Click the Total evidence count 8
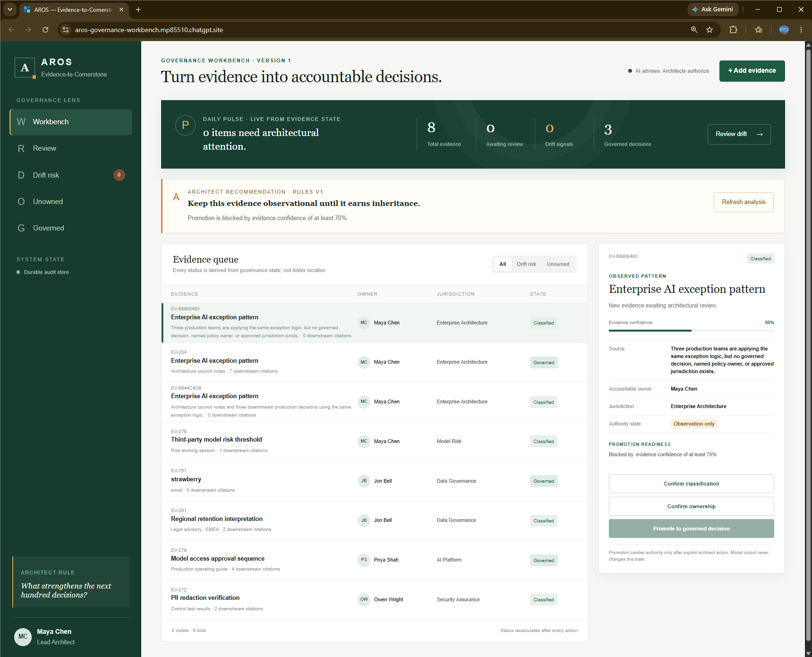This screenshot has height=657, width=812. (431, 128)
